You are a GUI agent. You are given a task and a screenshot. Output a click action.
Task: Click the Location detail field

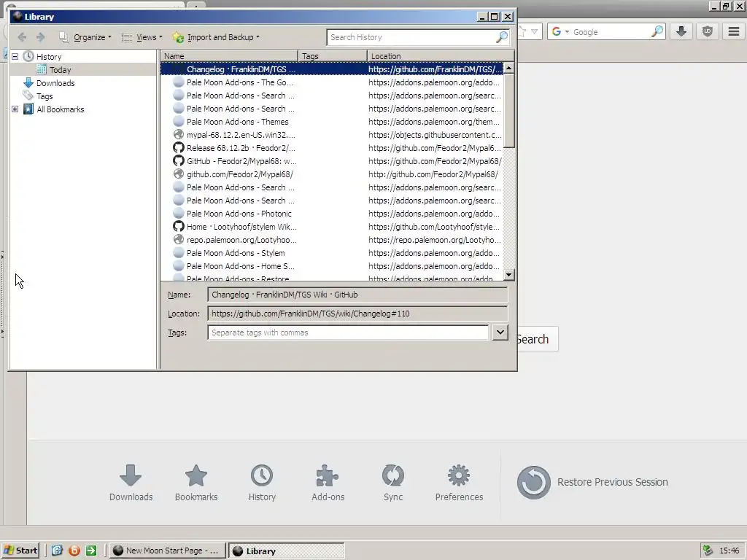357,314
